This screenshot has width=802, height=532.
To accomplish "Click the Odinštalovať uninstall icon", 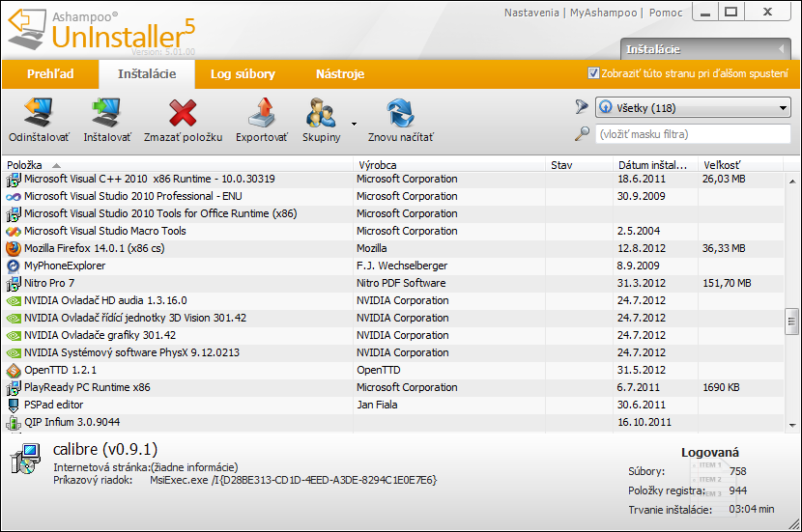I will (39, 112).
